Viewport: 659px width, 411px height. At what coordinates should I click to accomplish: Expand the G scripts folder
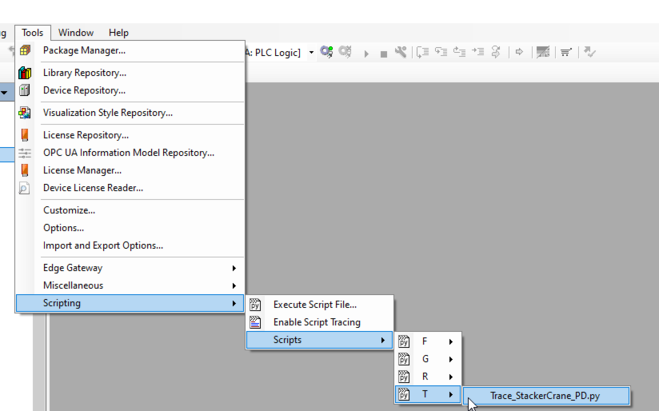(x=428, y=359)
